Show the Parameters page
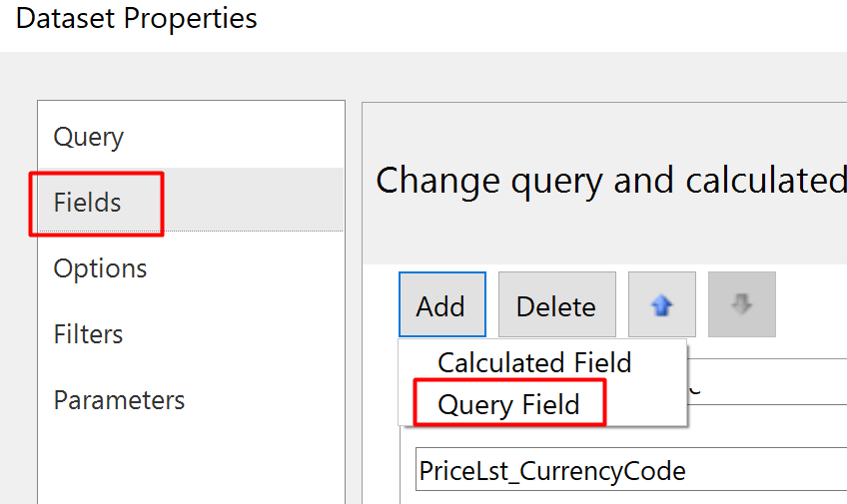The height and width of the screenshot is (504, 847). [119, 400]
